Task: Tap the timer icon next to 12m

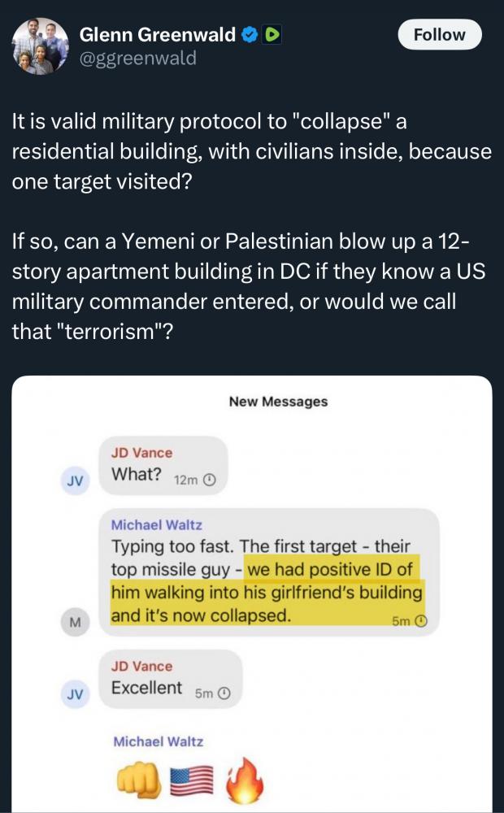Action: [x=208, y=480]
